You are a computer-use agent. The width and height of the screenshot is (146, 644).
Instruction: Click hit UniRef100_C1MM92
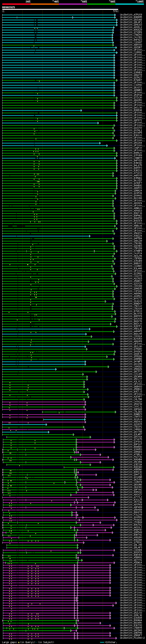tap(131, 53)
